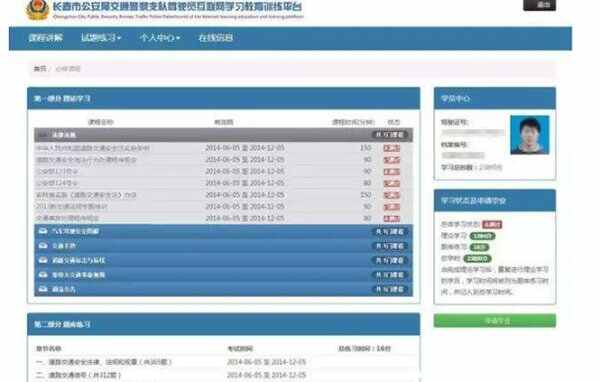Click the green apply button under status panel
The width and height of the screenshot is (600, 382).
[494, 320]
